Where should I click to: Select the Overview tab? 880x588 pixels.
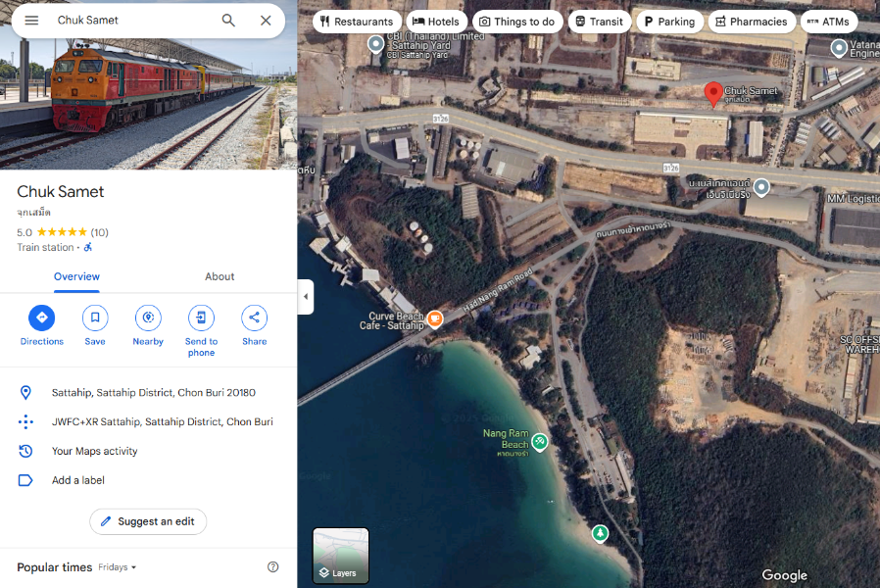coord(76,276)
